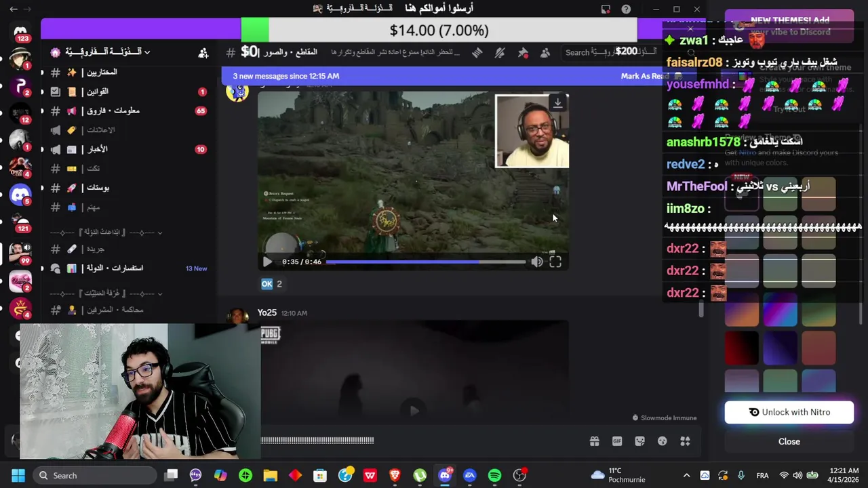Toggle the member list icon

545,52
